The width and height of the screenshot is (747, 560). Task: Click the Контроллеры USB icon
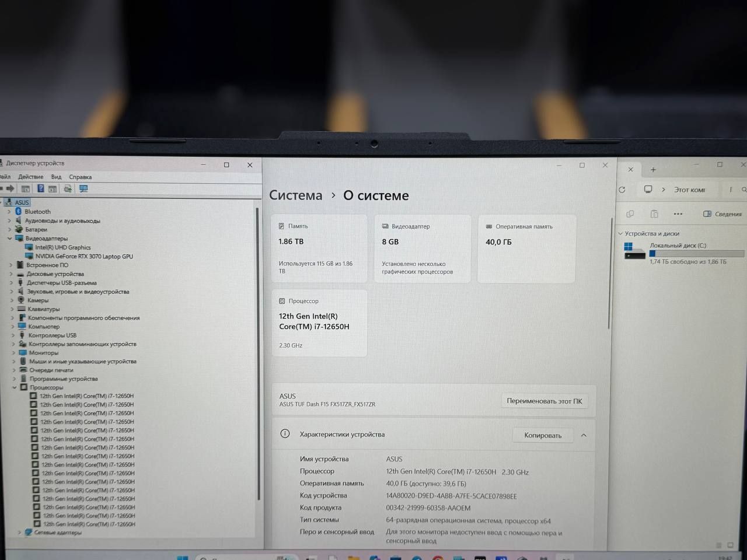pyautogui.click(x=23, y=335)
